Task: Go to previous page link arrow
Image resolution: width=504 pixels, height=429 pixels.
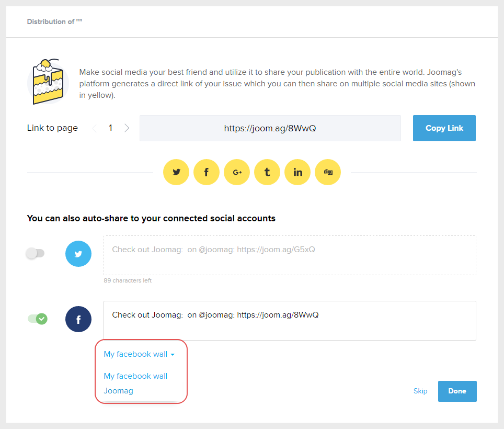Action: (x=95, y=128)
